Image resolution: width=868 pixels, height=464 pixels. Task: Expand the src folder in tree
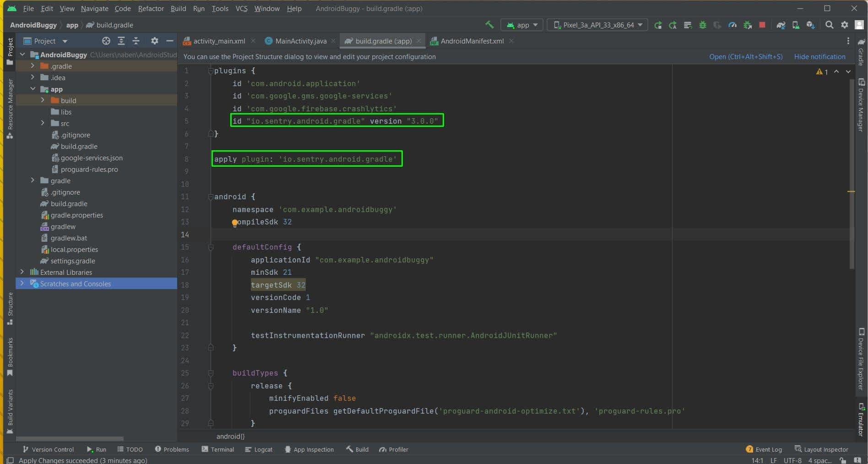[43, 123]
